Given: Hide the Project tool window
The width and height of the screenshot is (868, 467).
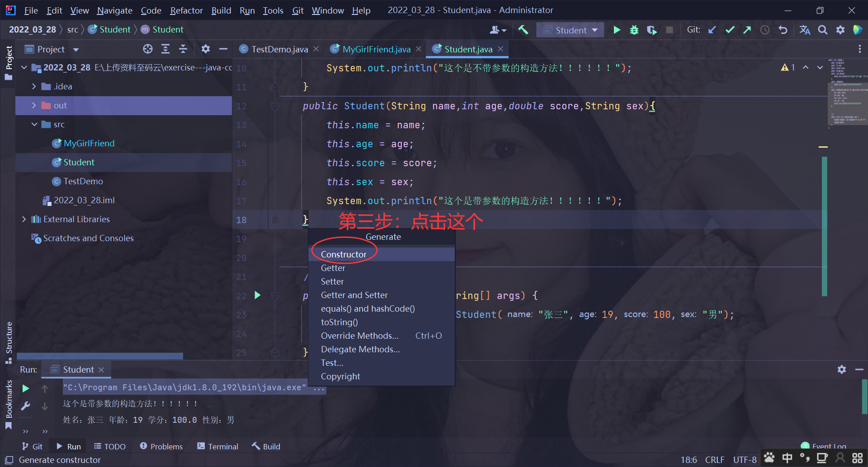Looking at the screenshot, I should coord(223,49).
